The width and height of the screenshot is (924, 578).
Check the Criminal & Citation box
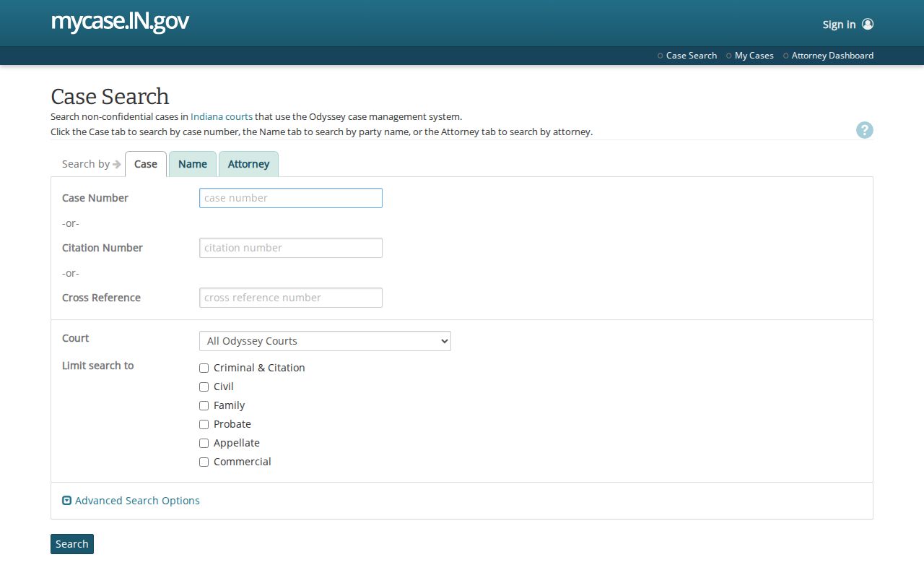(x=204, y=368)
